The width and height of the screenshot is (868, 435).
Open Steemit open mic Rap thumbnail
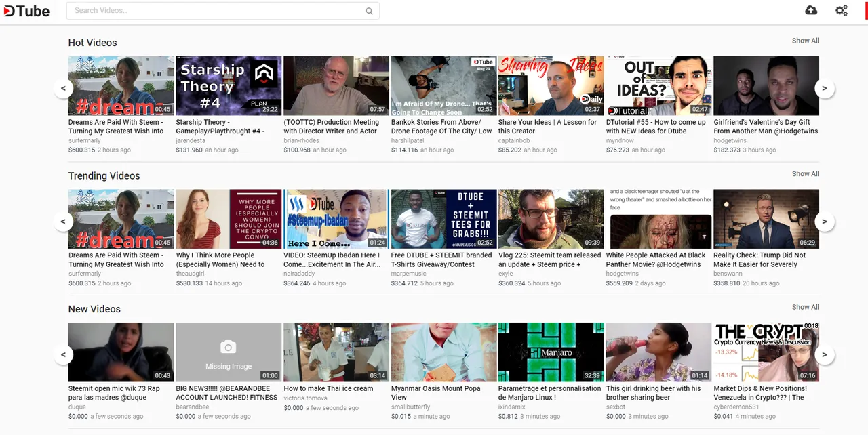point(121,352)
